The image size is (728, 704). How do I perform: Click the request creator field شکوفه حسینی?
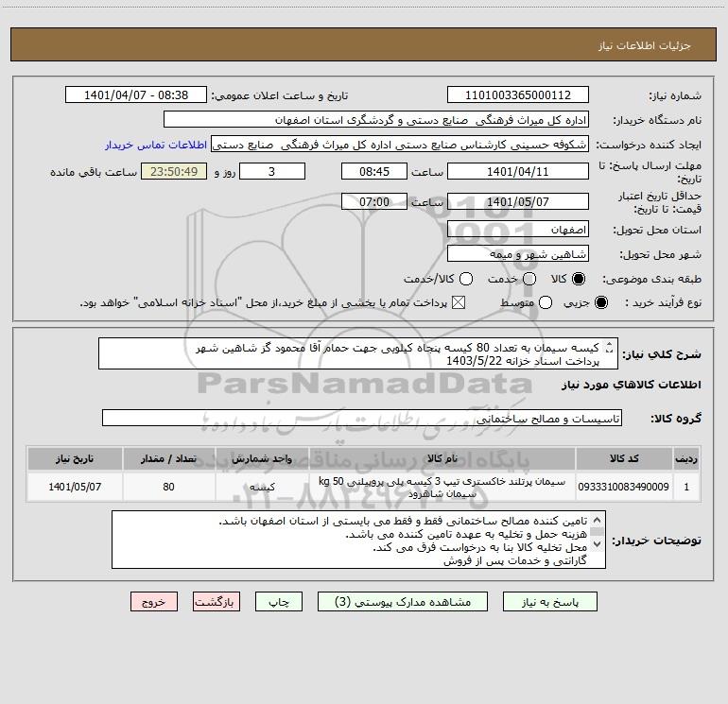[400, 144]
